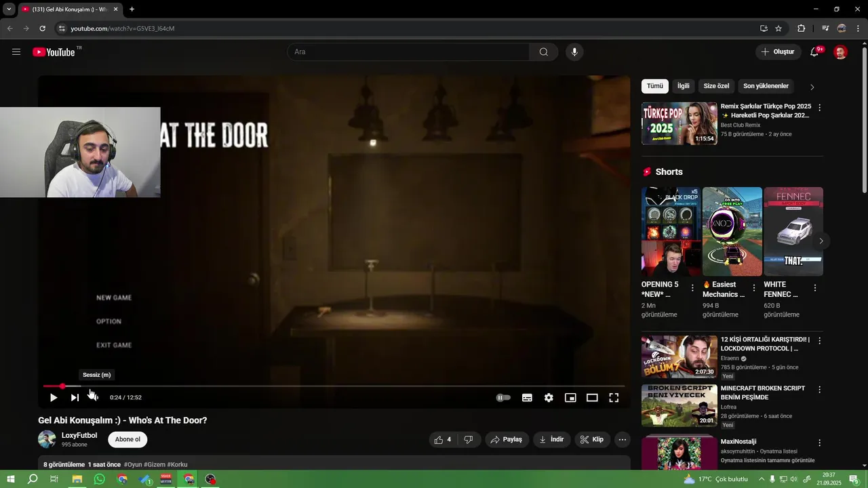
Task: Open options for OPENING 5 short
Action: (692, 288)
